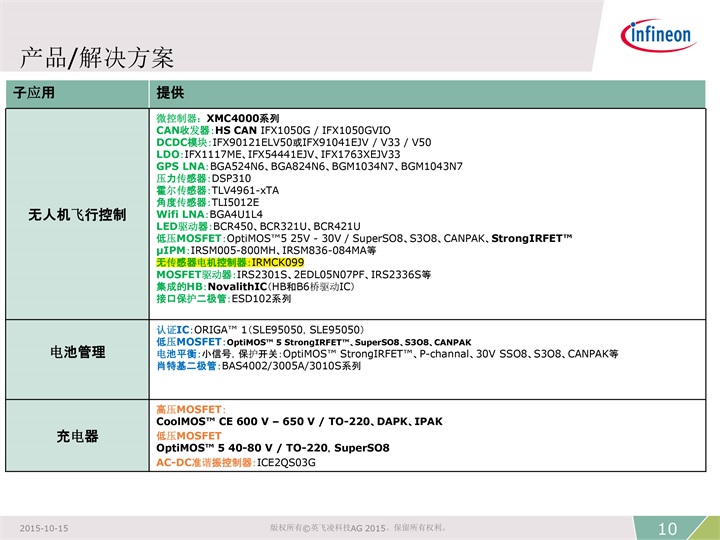The image size is (720, 540).
Task: Click the 集成的HB NovalithIC line
Action: (255, 287)
